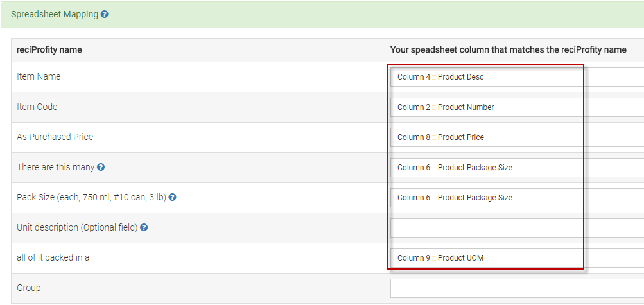The height and width of the screenshot is (305, 644).
Task: Open help for "There are this many"
Action: (x=101, y=167)
